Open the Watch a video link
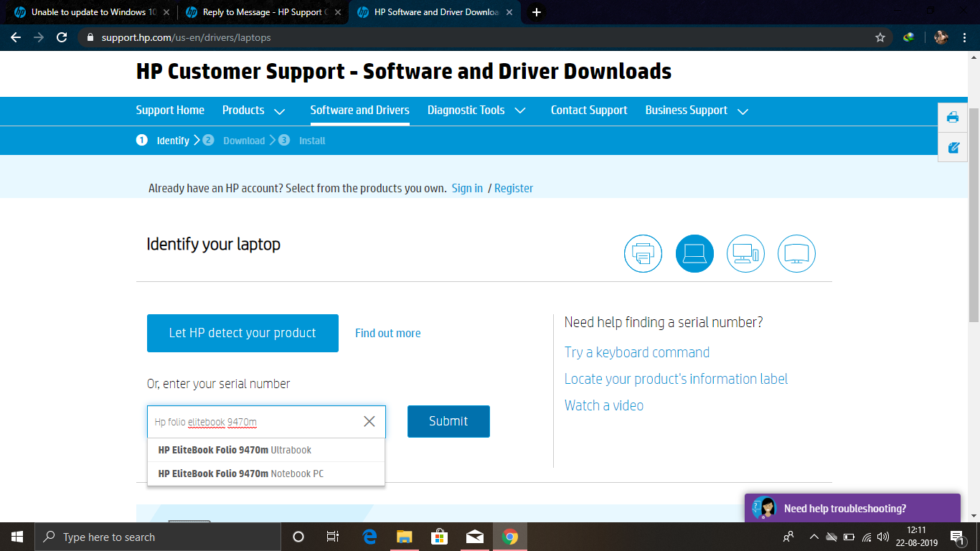The height and width of the screenshot is (551, 980). (604, 405)
